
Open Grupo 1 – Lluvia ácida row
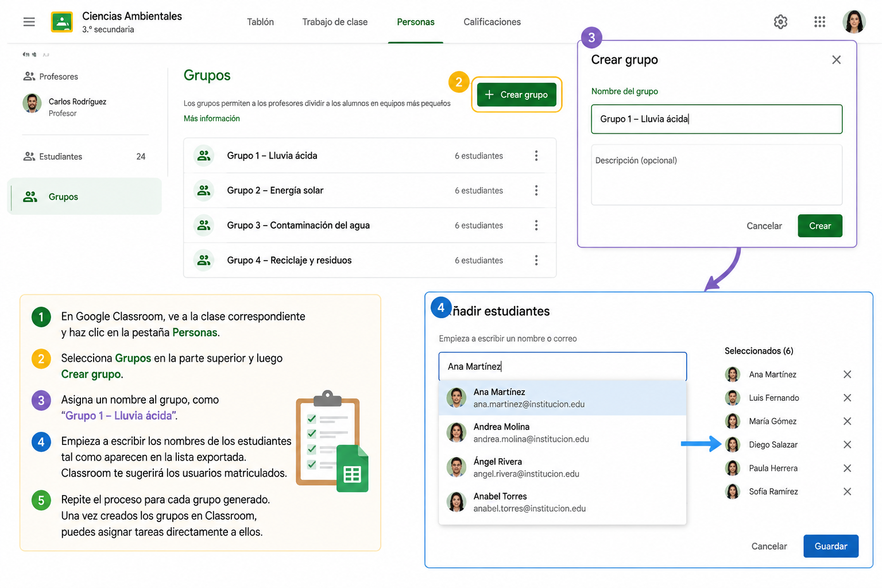[370, 156]
